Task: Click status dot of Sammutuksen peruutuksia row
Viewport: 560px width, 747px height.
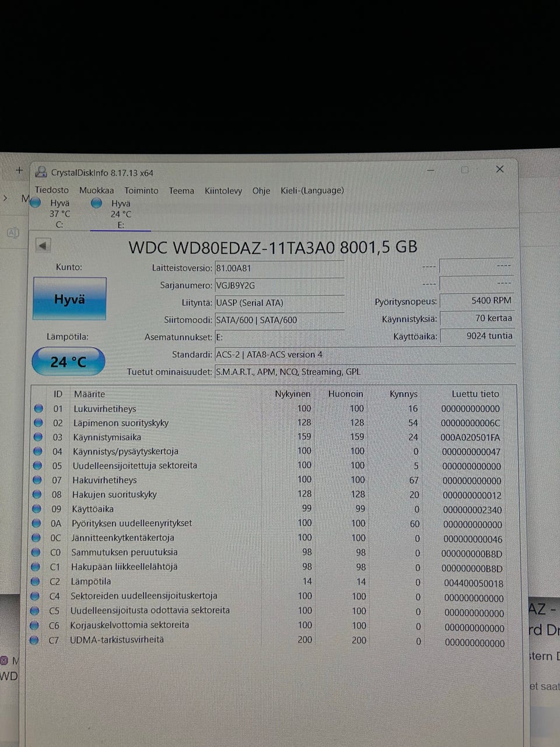Action: click(36, 552)
